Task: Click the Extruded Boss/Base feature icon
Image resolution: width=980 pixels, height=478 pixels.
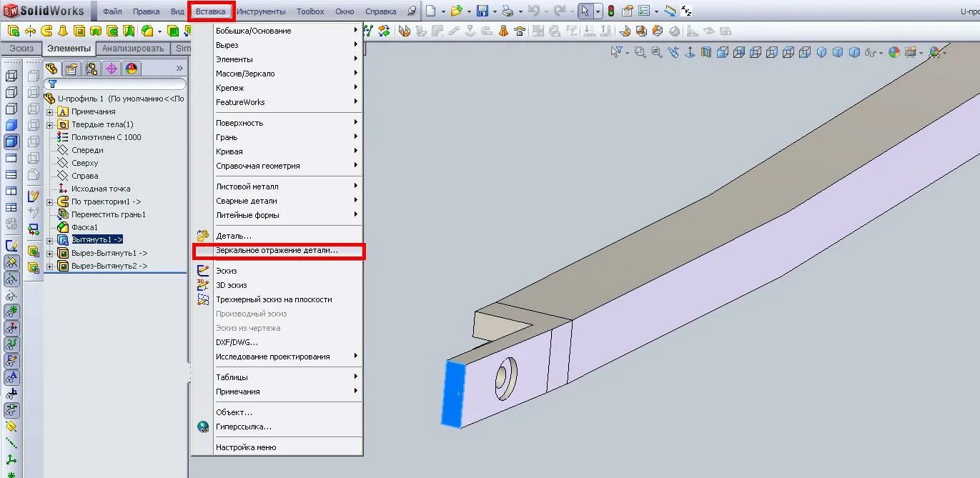Action: pos(12,31)
